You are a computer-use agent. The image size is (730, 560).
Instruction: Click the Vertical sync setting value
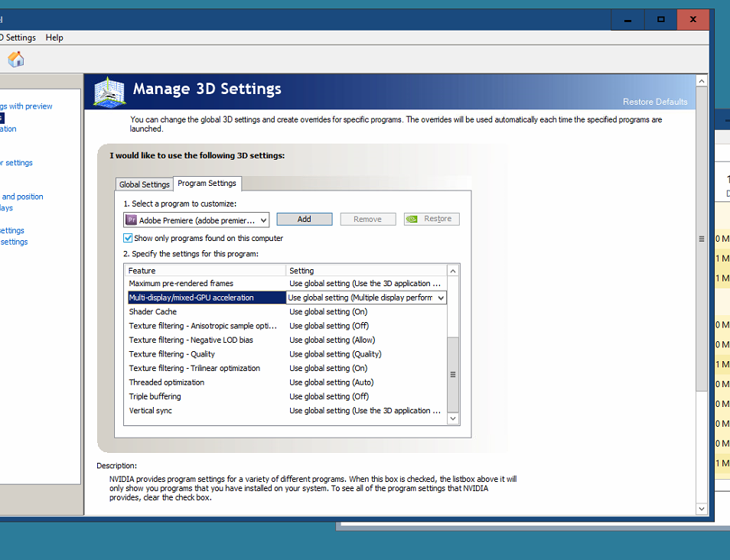point(364,411)
